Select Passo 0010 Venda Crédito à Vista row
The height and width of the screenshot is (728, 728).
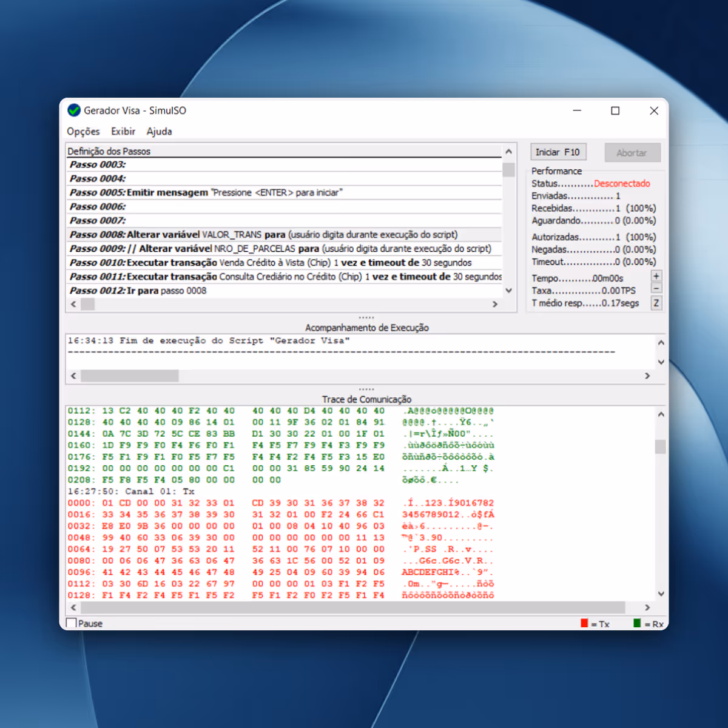(284, 263)
